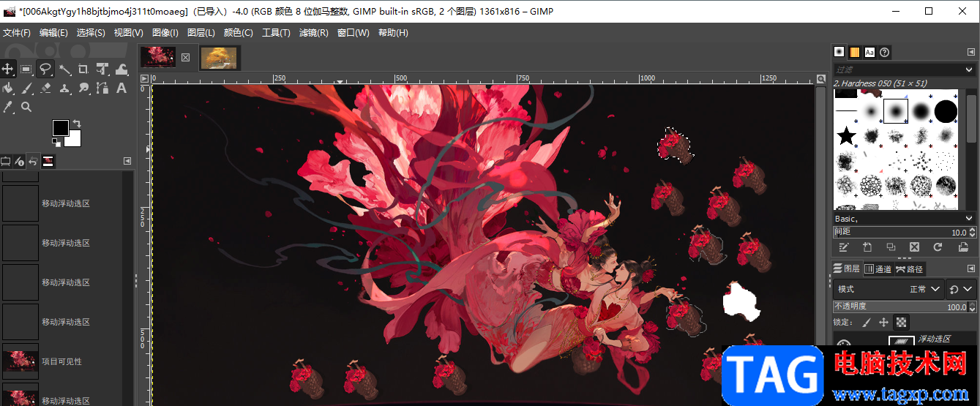The height and width of the screenshot is (406, 980).
Task: Toggle lock position and size icon
Action: point(883,322)
